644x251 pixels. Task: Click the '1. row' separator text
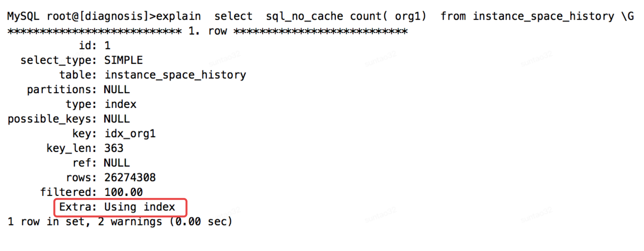(x=208, y=31)
